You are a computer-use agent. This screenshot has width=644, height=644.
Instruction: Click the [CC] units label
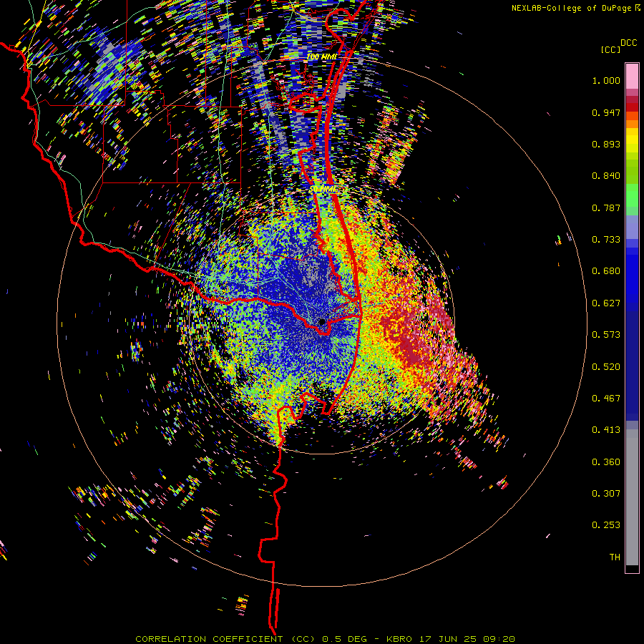click(610, 49)
